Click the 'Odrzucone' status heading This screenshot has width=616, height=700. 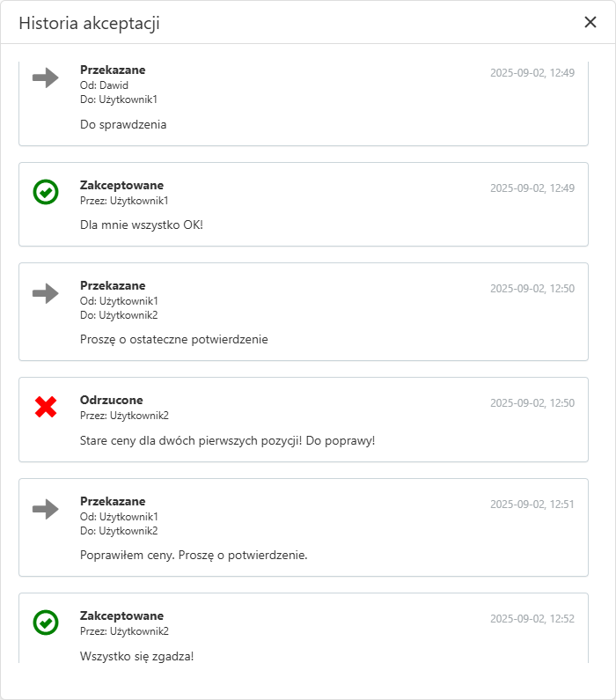click(x=111, y=400)
